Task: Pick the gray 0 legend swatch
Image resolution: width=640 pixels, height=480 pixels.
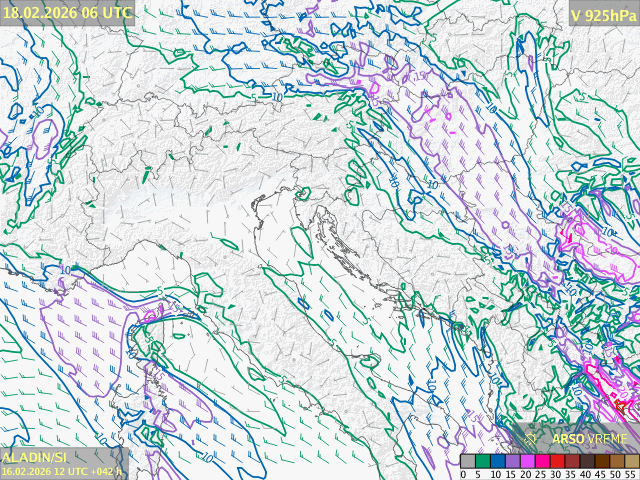Action: pos(467,460)
